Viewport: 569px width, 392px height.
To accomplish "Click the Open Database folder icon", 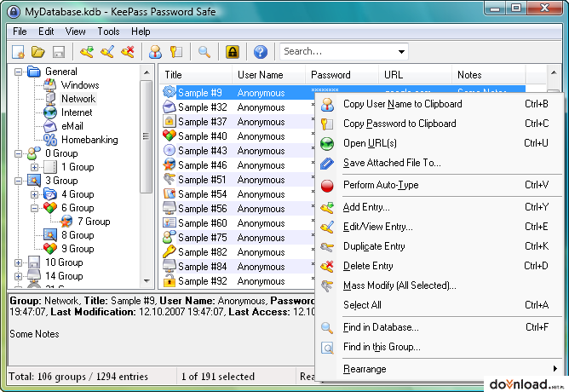I will coord(38,52).
